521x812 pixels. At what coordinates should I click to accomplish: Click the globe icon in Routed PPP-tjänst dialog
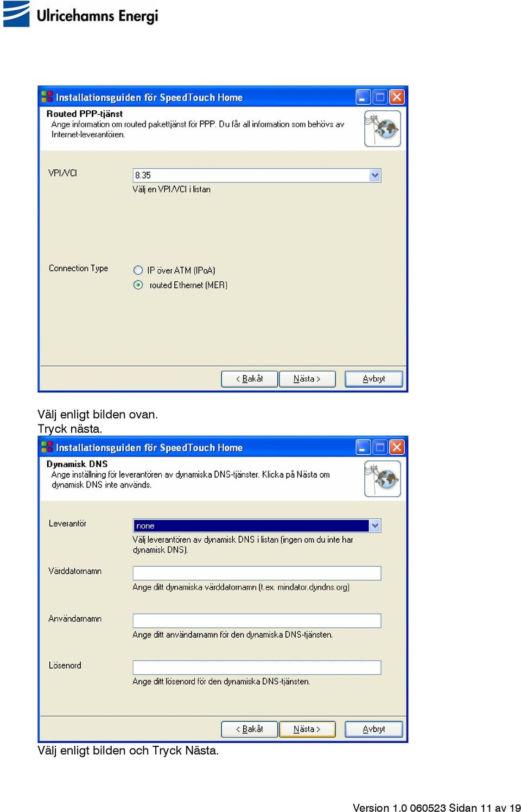[x=383, y=129]
